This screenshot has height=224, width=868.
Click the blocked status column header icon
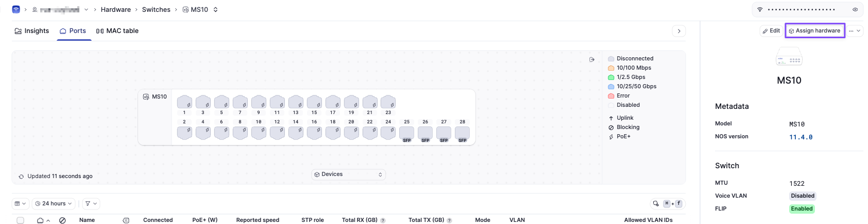coord(62,220)
